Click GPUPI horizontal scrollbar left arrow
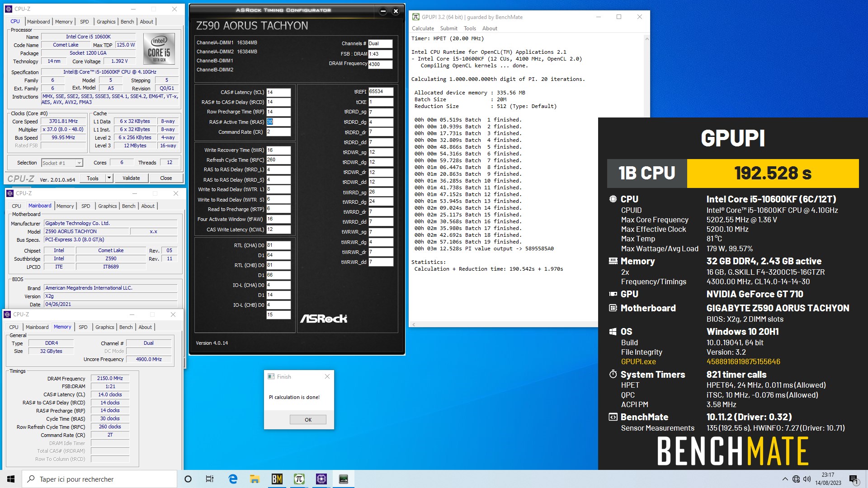 [413, 324]
